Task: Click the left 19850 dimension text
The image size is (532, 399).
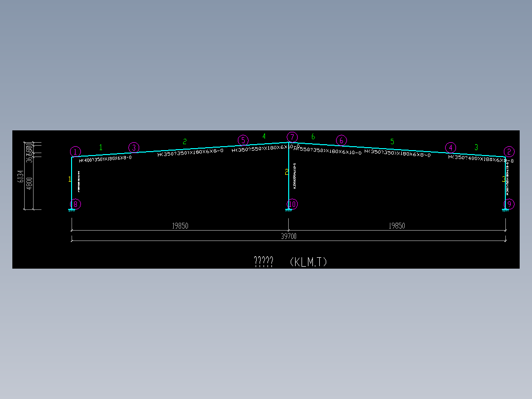Action: click(x=180, y=226)
